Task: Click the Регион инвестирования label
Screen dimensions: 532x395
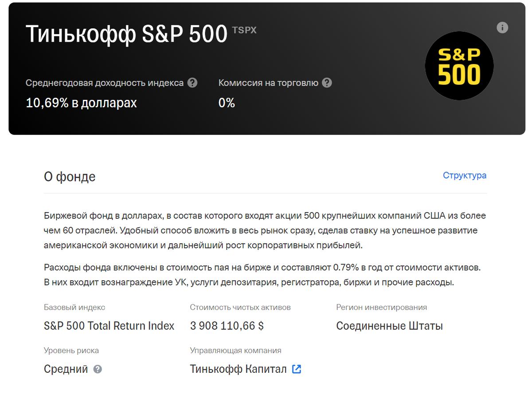Action: (382, 307)
